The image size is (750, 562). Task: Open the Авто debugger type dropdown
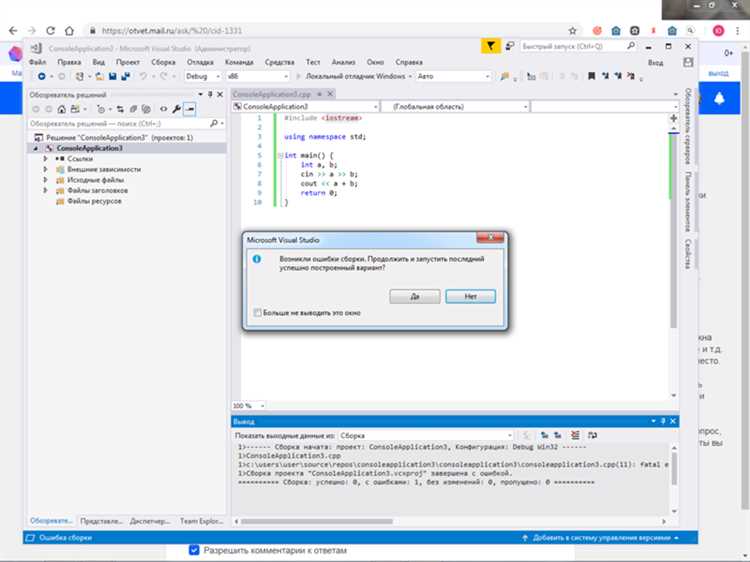(453, 76)
